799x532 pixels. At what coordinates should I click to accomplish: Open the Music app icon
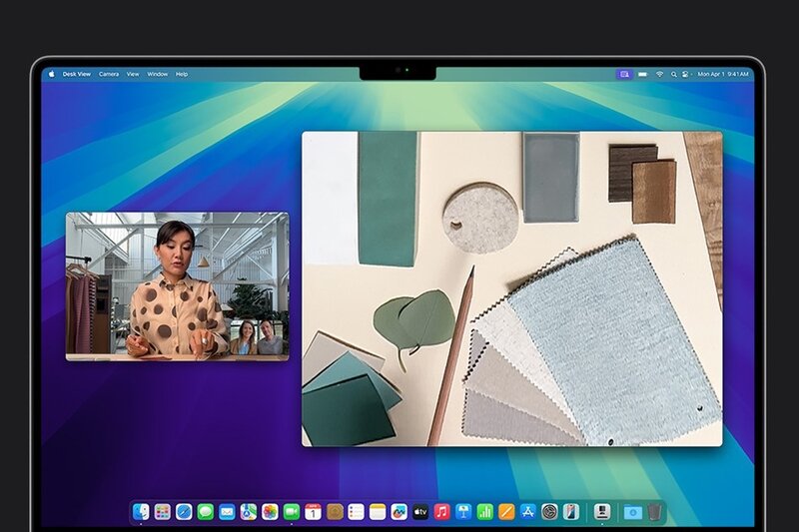(x=442, y=512)
